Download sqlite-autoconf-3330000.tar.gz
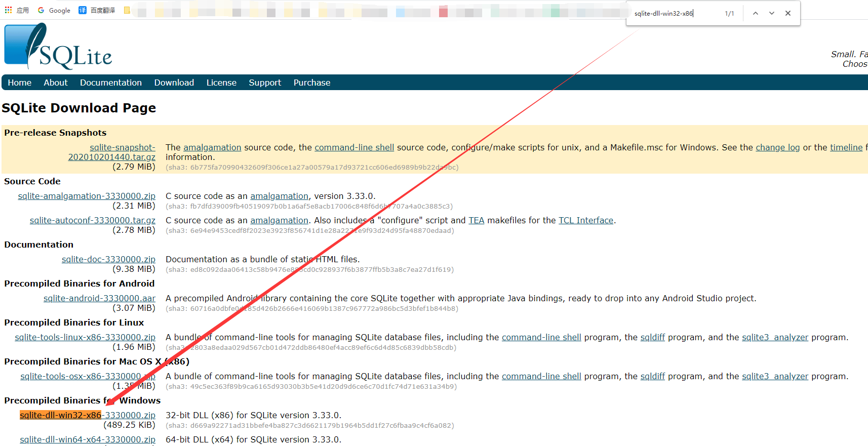 pos(93,220)
